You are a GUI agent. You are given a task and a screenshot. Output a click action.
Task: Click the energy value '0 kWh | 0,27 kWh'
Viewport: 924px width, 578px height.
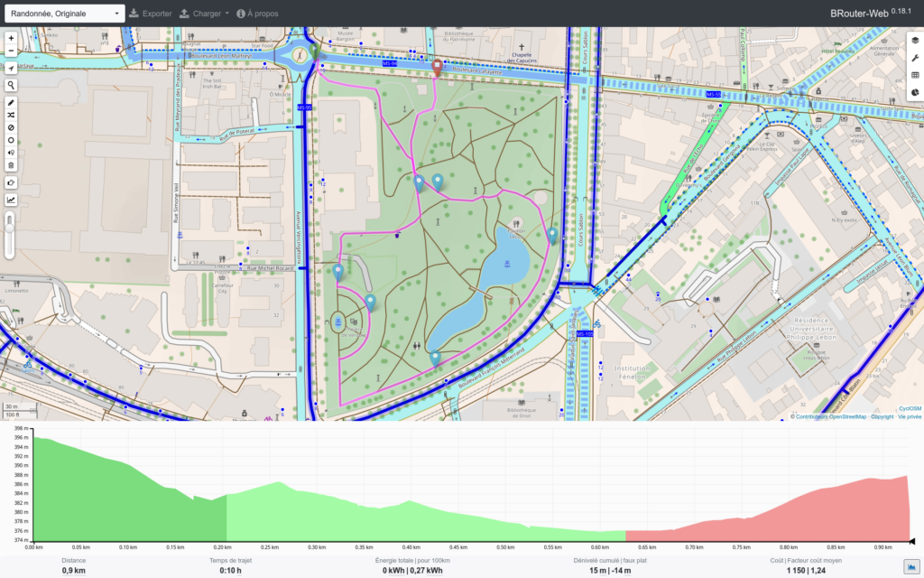[x=412, y=571]
